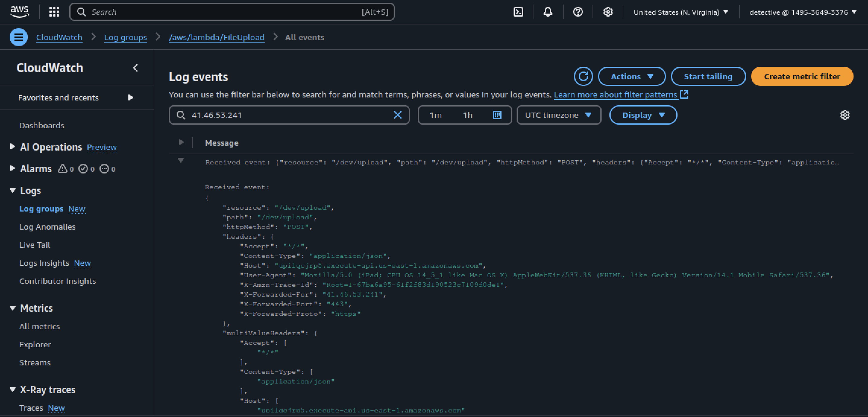Click the collapsed Received event summary line
This screenshot has width=868, height=417.
(522, 162)
